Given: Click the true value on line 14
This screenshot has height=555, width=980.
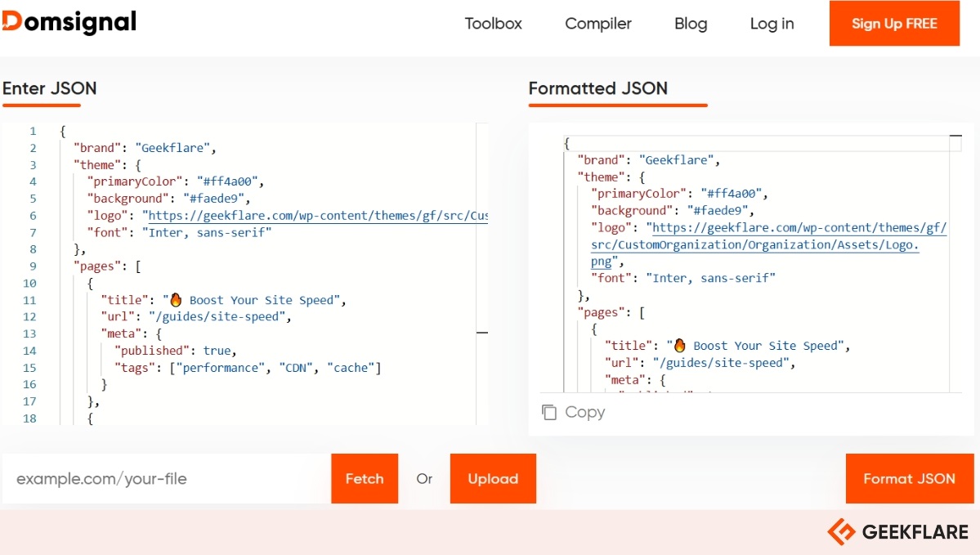Looking at the screenshot, I should point(217,351).
